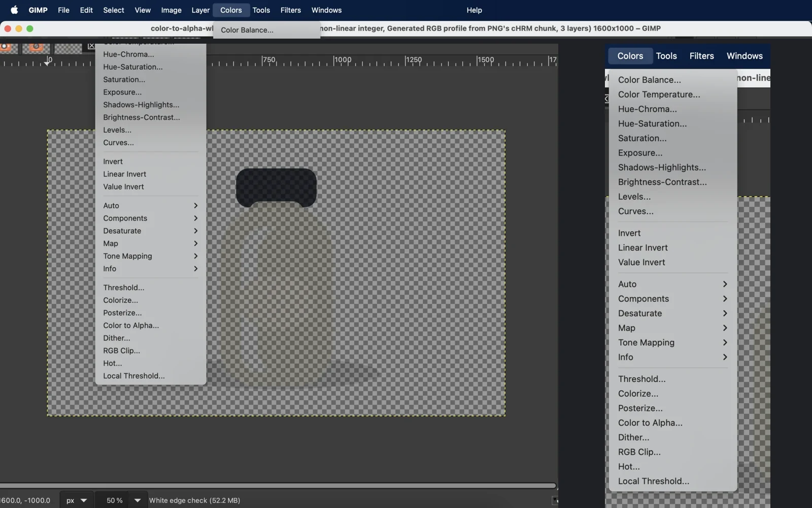
Task: Choose Curves... in the main window's Colors menu
Action: click(x=151, y=143)
